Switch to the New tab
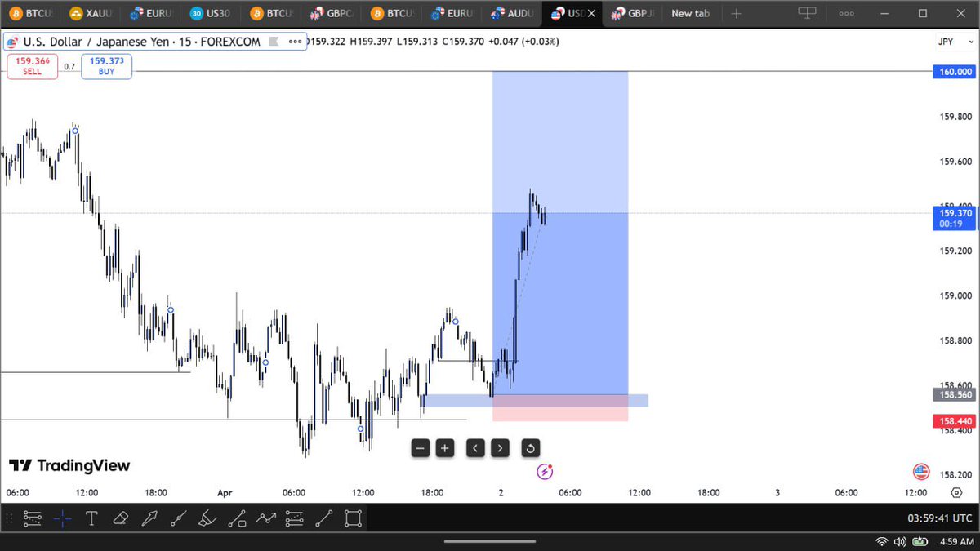980x551 pixels. (690, 13)
